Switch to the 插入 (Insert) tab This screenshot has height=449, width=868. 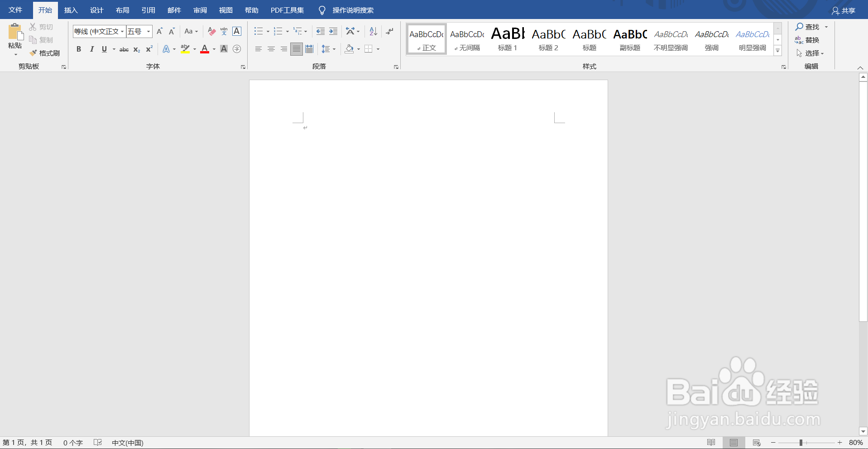[x=71, y=10]
